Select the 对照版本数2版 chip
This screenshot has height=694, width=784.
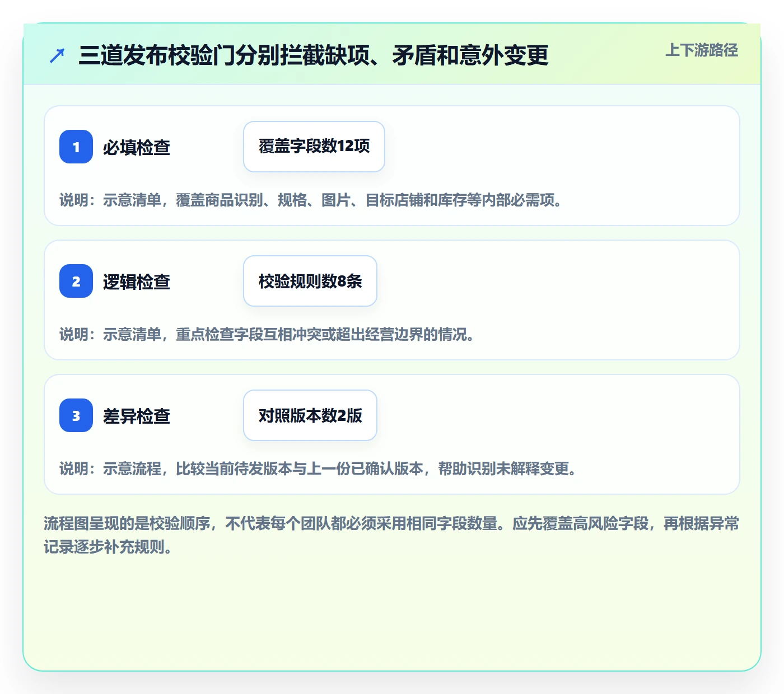[310, 415]
